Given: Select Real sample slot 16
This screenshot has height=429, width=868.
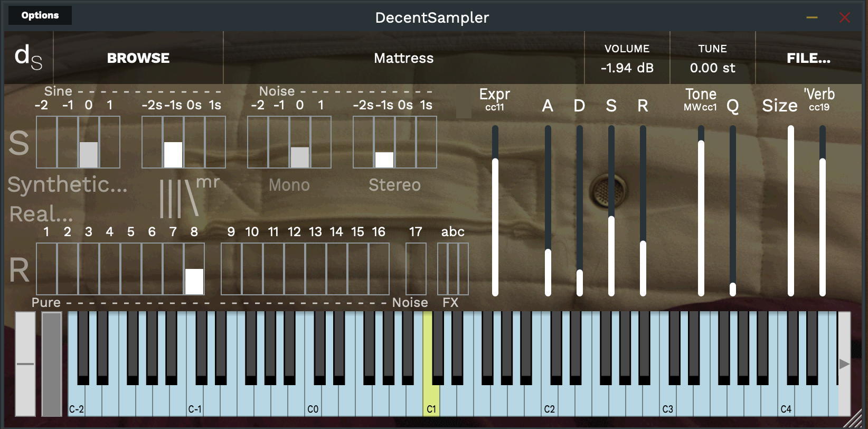Looking at the screenshot, I should pos(379,269).
